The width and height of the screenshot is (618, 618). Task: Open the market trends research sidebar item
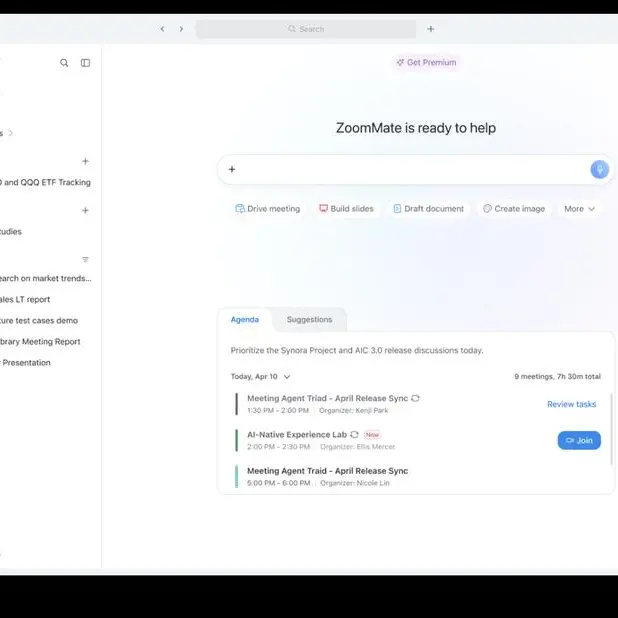(45, 278)
